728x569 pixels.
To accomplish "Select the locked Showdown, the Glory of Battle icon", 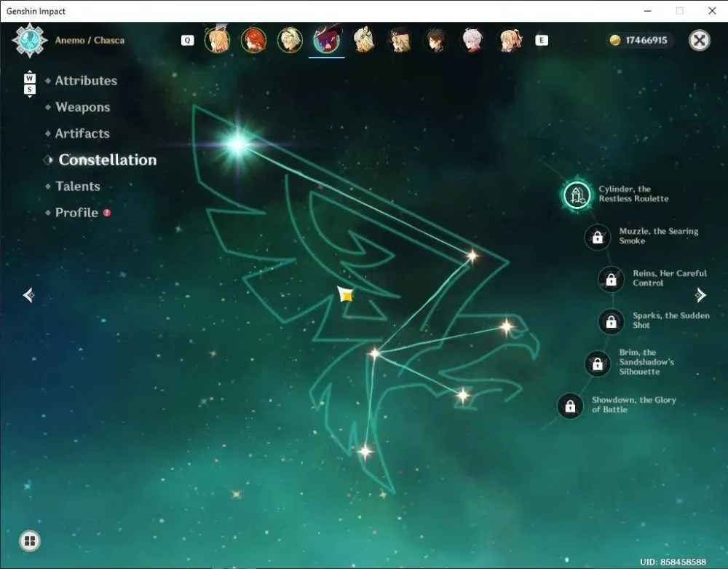I will pyautogui.click(x=570, y=406).
